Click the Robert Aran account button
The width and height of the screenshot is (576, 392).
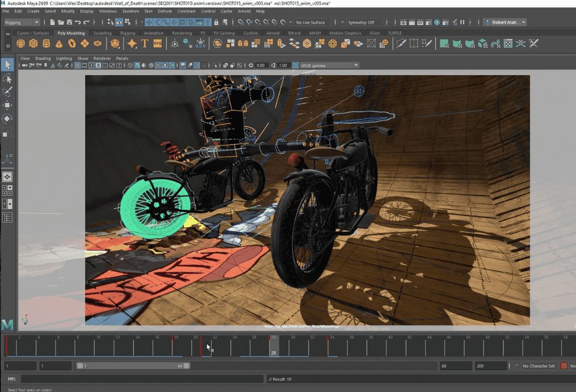point(505,22)
